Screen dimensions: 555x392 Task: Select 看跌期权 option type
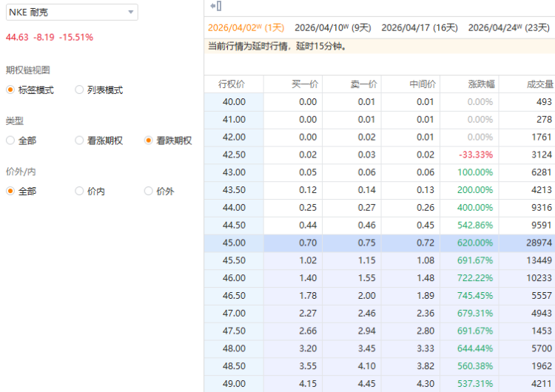coord(149,141)
